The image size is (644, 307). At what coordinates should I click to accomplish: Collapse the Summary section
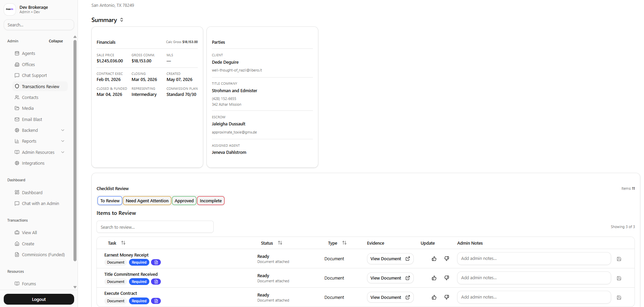click(122, 20)
